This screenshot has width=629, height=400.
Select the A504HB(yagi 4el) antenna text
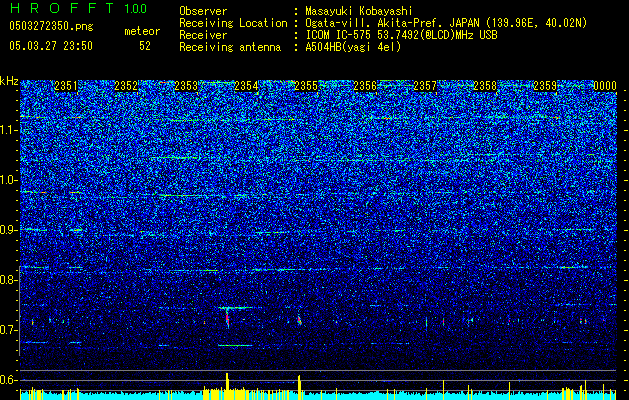point(353,47)
